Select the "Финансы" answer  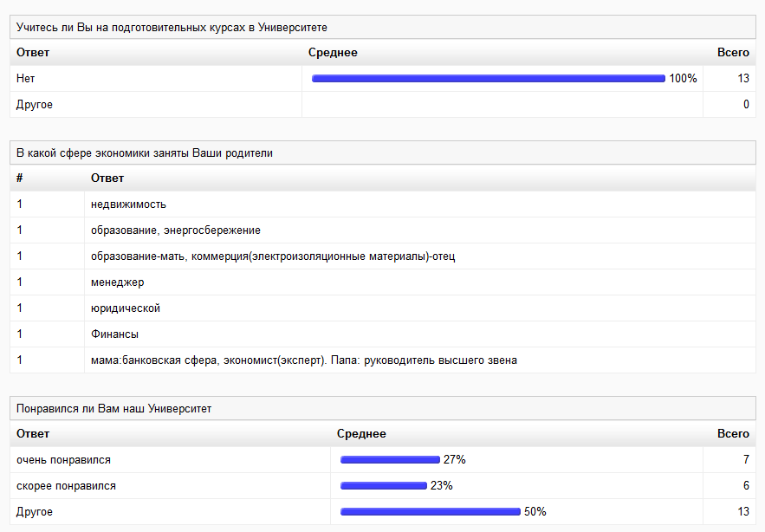point(114,334)
